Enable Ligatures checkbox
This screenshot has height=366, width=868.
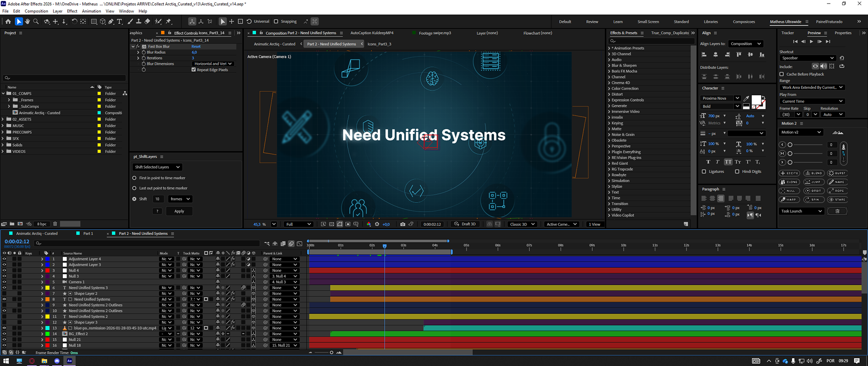click(x=704, y=172)
